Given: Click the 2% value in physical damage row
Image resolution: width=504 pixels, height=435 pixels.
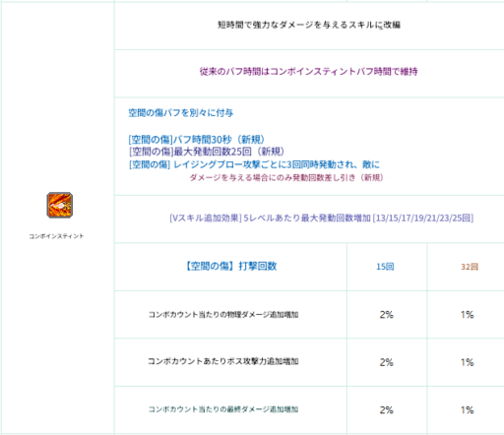Looking at the screenshot, I should [x=387, y=315].
